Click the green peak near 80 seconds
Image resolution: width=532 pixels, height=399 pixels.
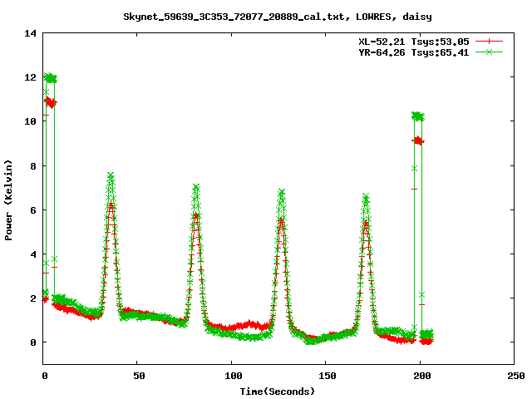[x=196, y=187]
